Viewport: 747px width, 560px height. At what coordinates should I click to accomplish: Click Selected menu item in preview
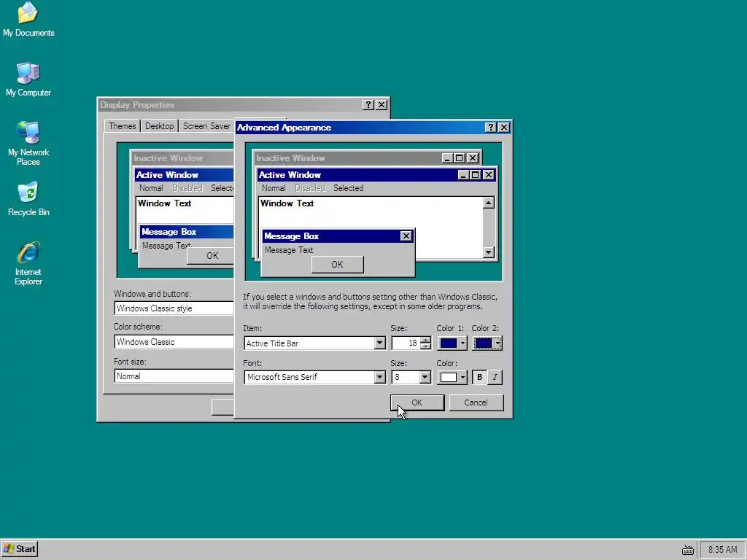(x=348, y=188)
